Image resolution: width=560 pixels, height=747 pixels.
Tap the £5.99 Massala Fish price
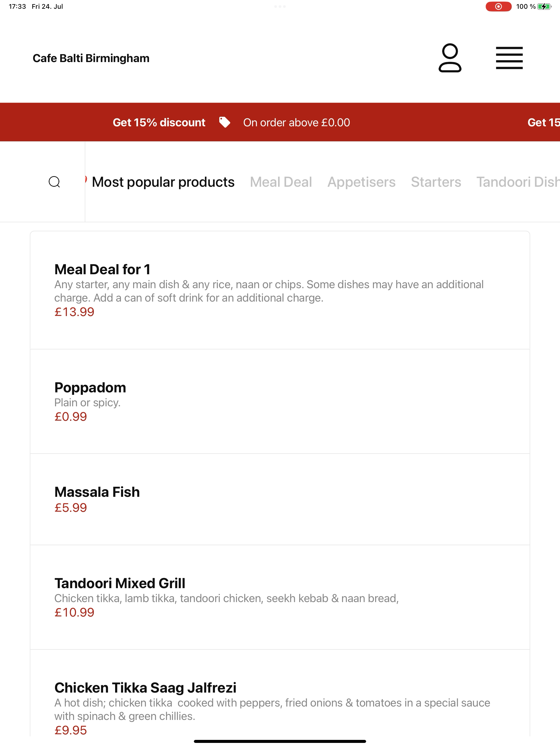tap(71, 507)
